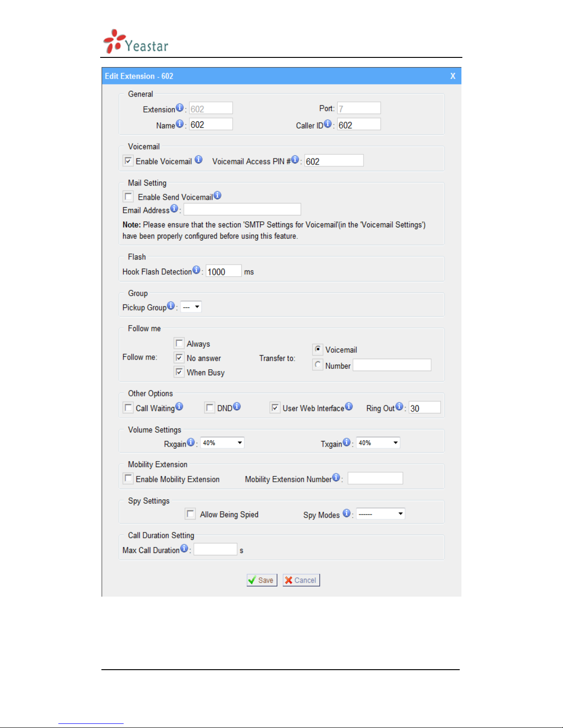Click the DND info icon
The height and width of the screenshot is (728, 563).
pos(237,406)
